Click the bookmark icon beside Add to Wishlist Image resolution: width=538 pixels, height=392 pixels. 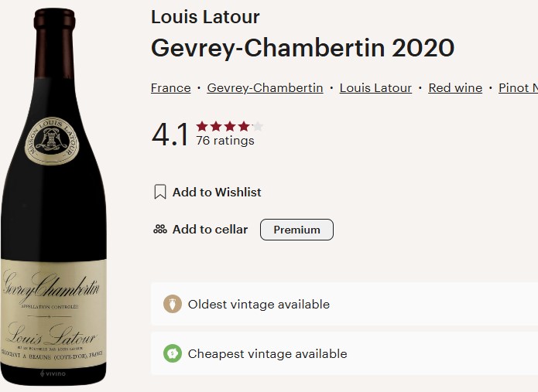tap(160, 192)
